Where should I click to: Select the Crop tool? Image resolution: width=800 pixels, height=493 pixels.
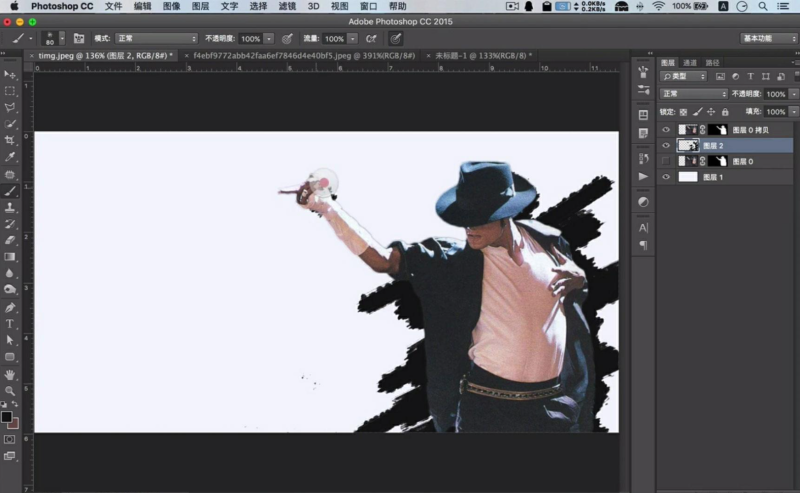(10, 140)
